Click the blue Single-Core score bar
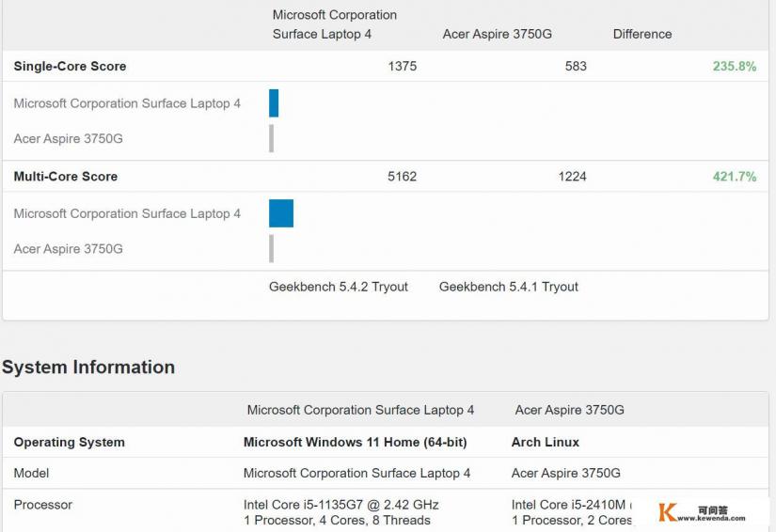Screen dimensions: 776x532 click(x=274, y=103)
